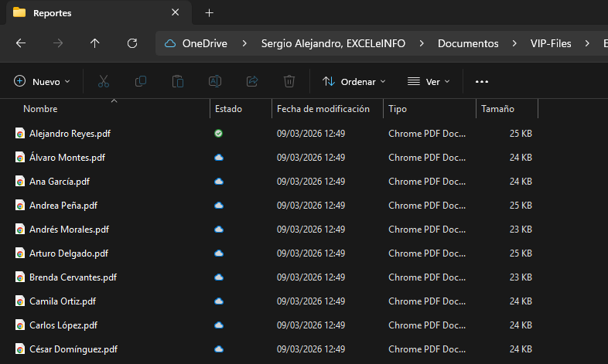Close the Reportes tab
This screenshot has width=608, height=364.
tap(176, 12)
